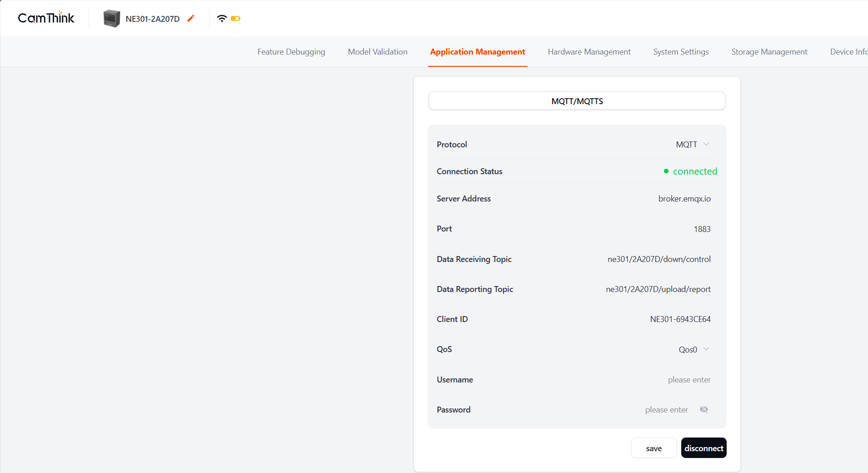
Task: Click the connected status indicator dot
Action: (x=666, y=171)
